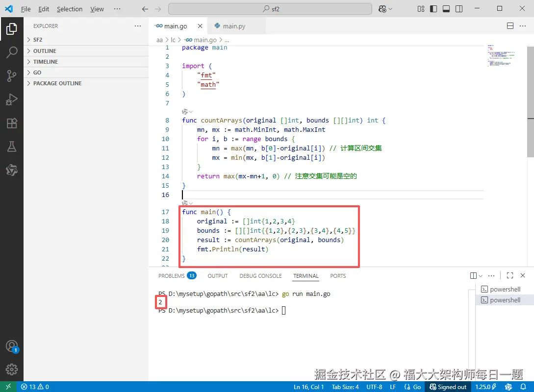
Task: Change Tab Size: 4 setting
Action: [345, 387]
